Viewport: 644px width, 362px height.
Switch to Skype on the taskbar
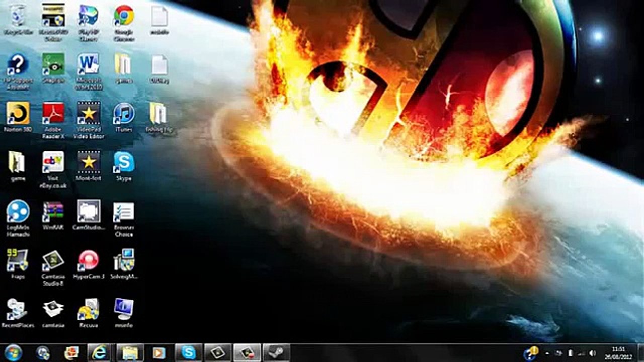click(189, 353)
